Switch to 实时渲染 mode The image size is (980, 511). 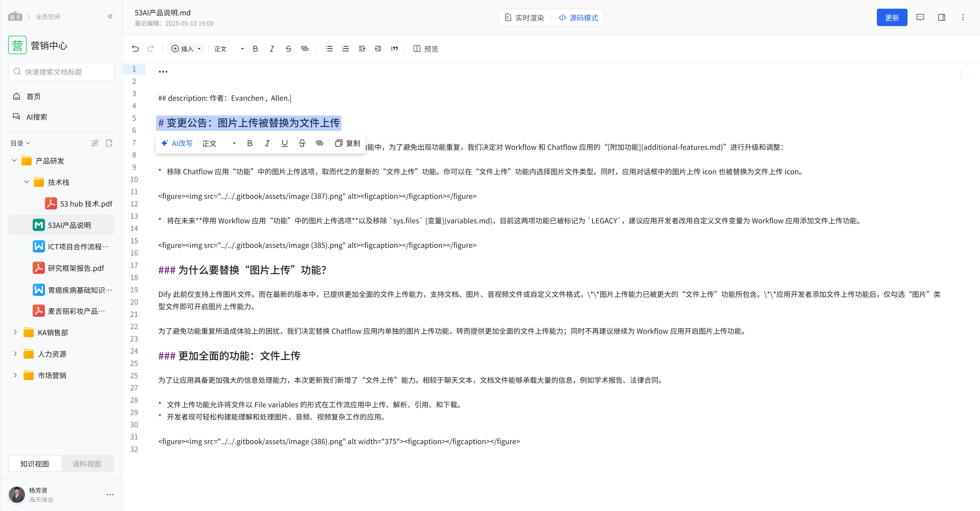(x=524, y=18)
